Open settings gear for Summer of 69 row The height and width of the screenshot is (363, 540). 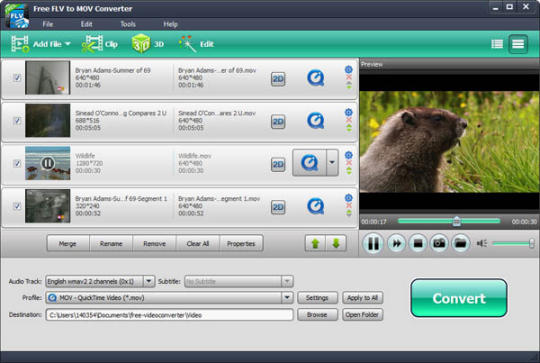[x=349, y=70]
